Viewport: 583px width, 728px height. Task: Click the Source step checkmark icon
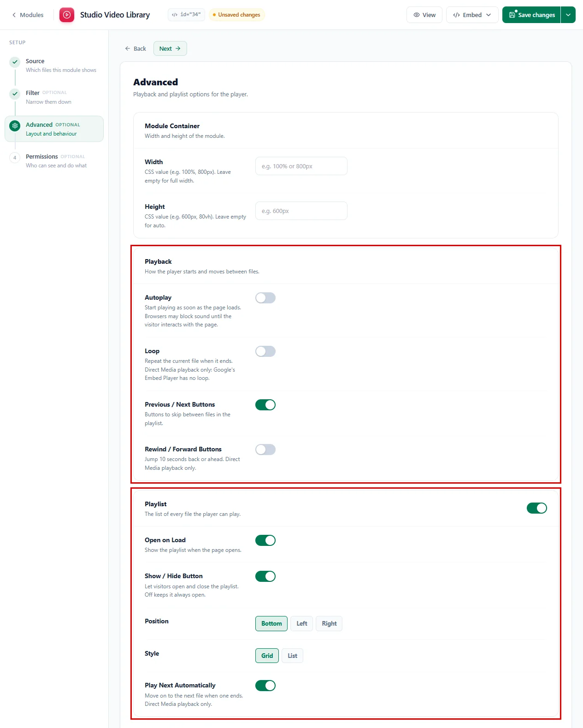pos(15,62)
